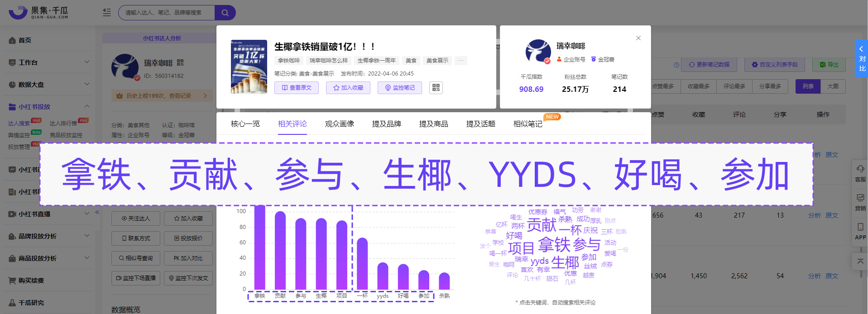Open 竞品投放监控 link

(x=66, y=135)
